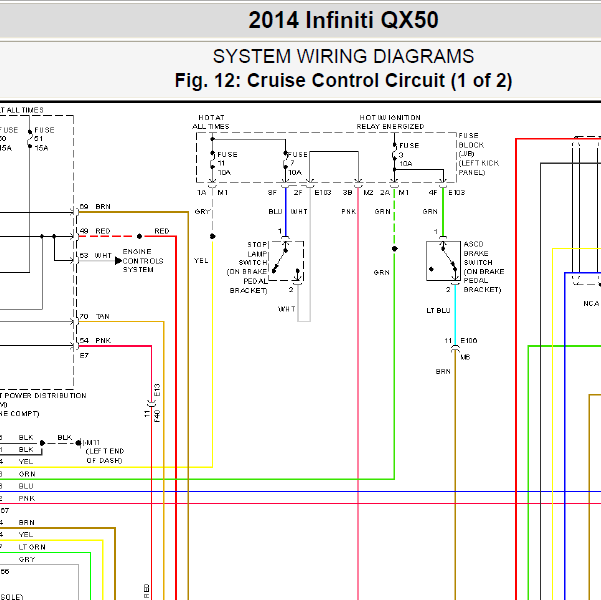This screenshot has width=601, height=600.
Task: Click the "E103" label next to 4F
Action: click(456, 193)
